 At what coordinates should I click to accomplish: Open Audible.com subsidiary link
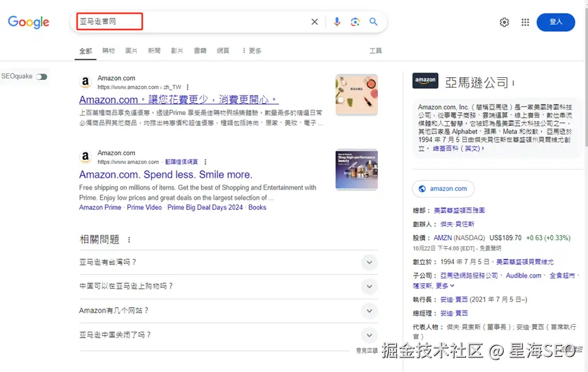(524, 276)
